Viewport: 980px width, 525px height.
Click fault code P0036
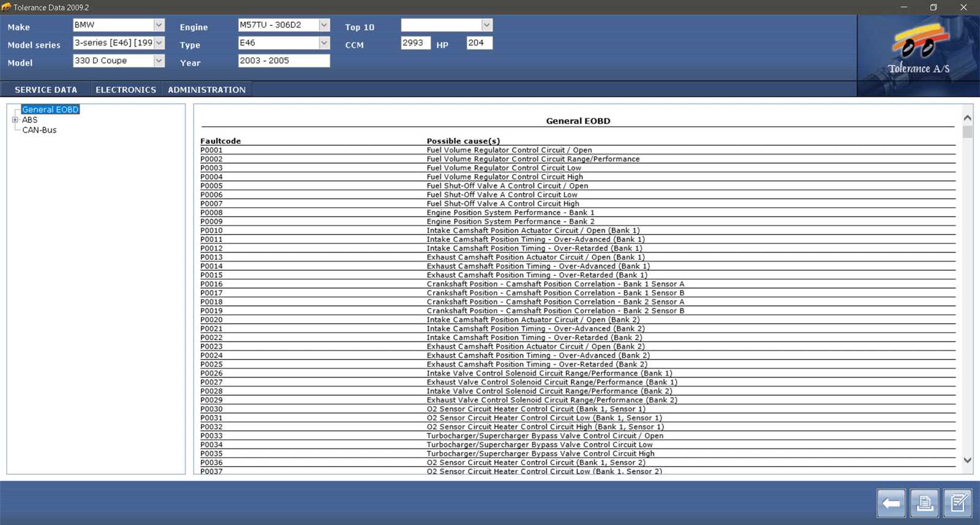211,463
